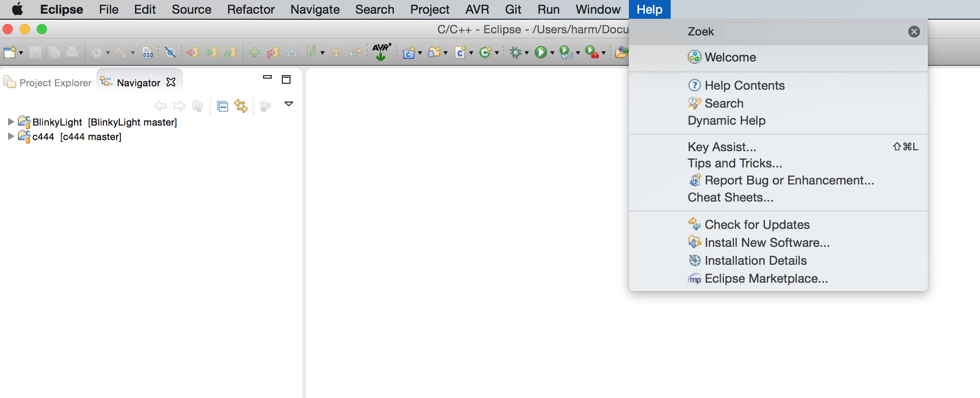Run the application using the green Run icon
This screenshot has width=980, height=398.
point(540,52)
